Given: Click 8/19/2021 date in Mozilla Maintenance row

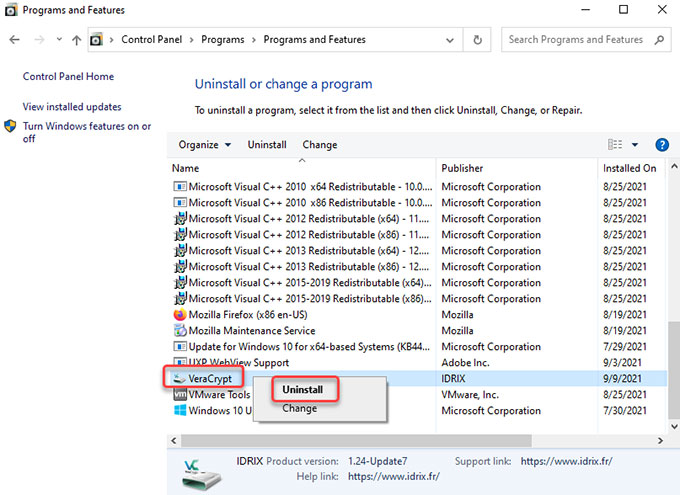Looking at the screenshot, I should point(624,331).
